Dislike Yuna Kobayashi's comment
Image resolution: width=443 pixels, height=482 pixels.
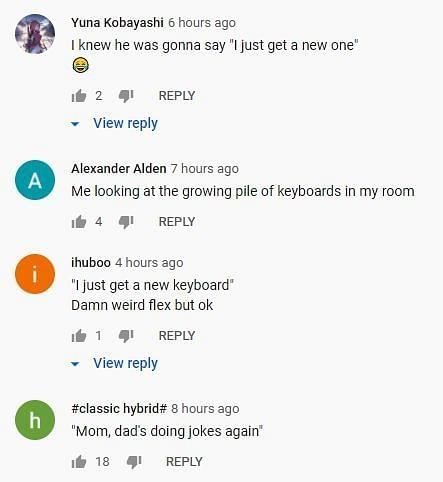coord(126,96)
